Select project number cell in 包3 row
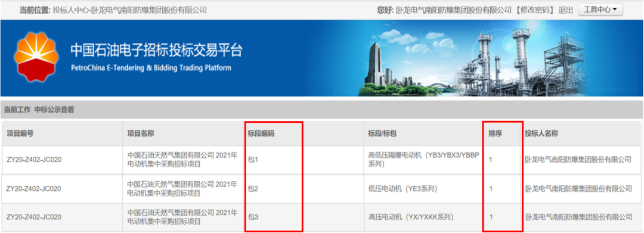Viewport: 644px width, 233px height. pos(34,217)
